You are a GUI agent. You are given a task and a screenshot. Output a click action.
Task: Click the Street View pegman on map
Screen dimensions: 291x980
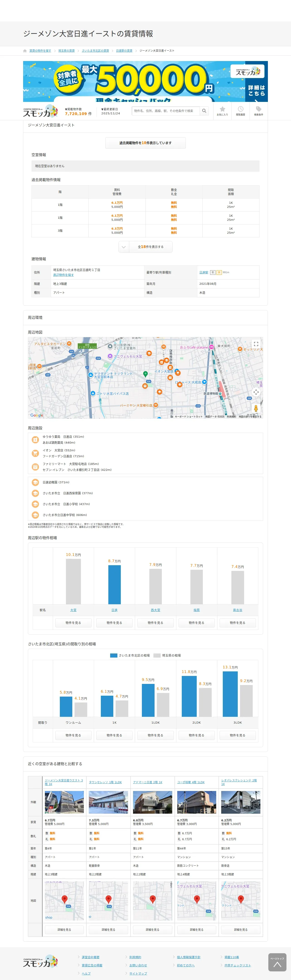(x=256, y=408)
